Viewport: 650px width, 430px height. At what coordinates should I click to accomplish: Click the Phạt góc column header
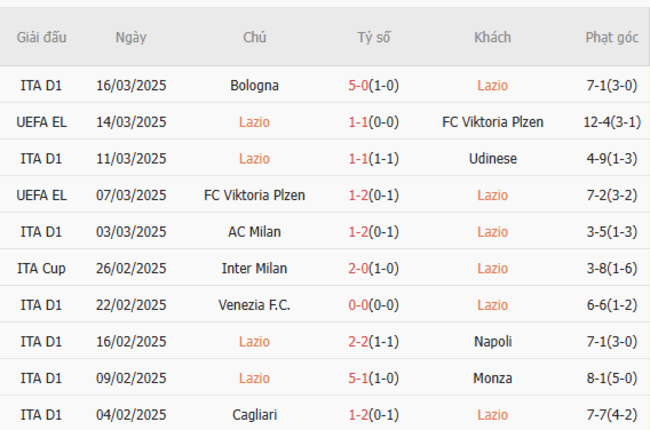pyautogui.click(x=612, y=37)
